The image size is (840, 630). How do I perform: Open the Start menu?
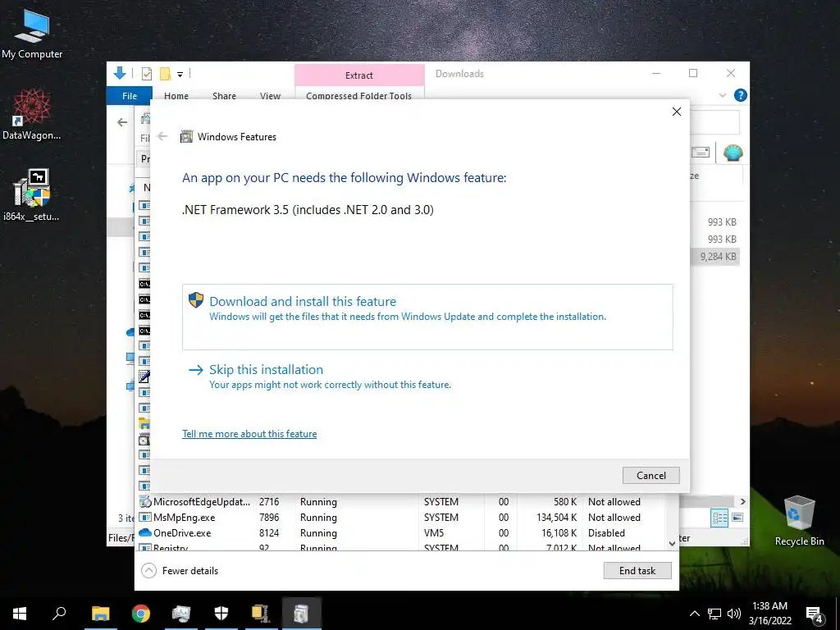(x=20, y=614)
